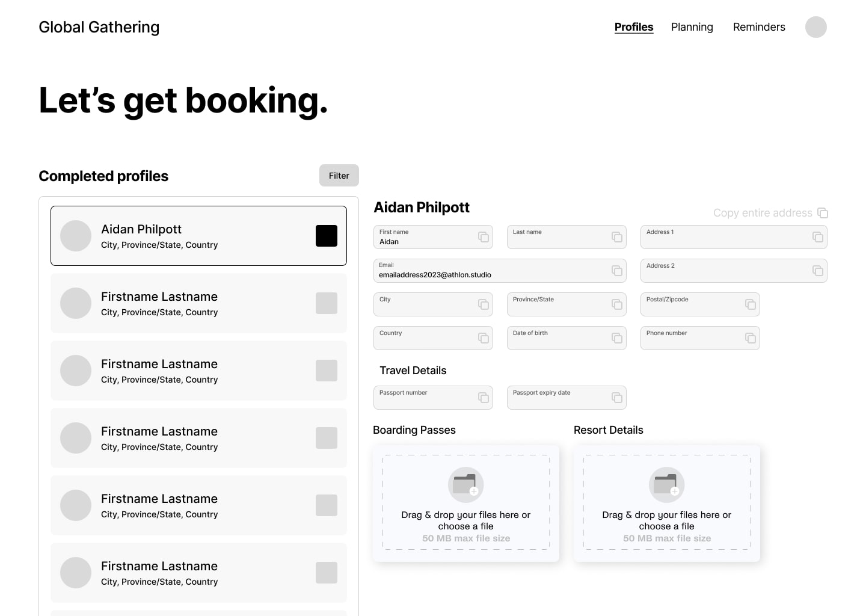The image size is (866, 616).
Task: Click the Aidan Philpott profile heading
Action: click(422, 208)
